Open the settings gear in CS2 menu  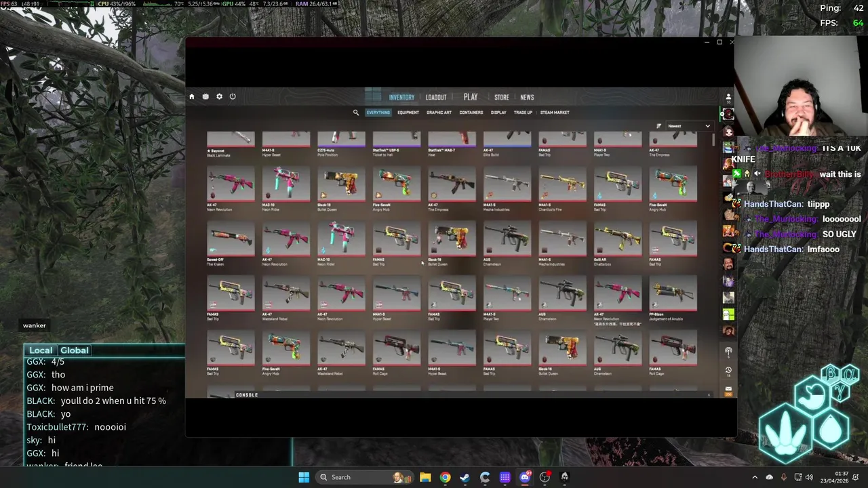(219, 97)
